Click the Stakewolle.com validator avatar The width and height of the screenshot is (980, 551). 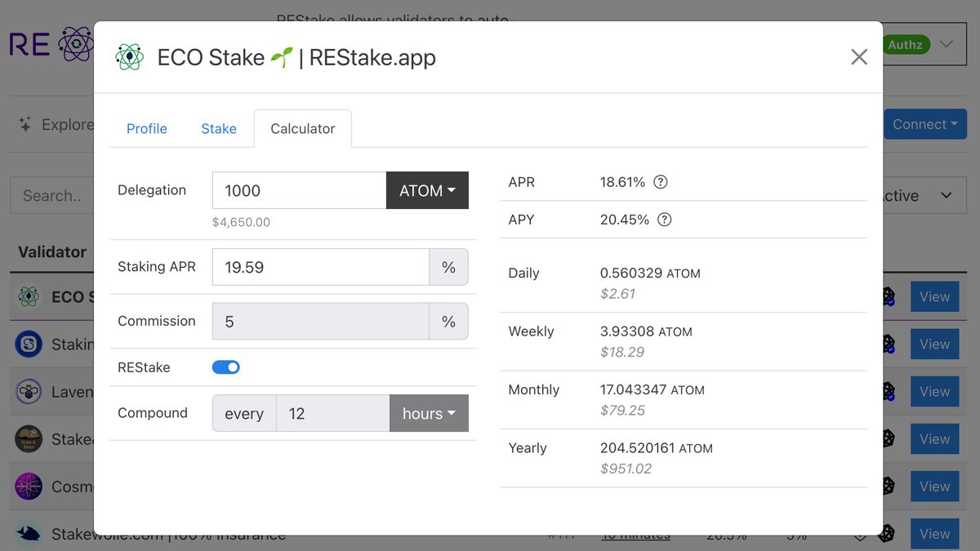click(x=29, y=533)
